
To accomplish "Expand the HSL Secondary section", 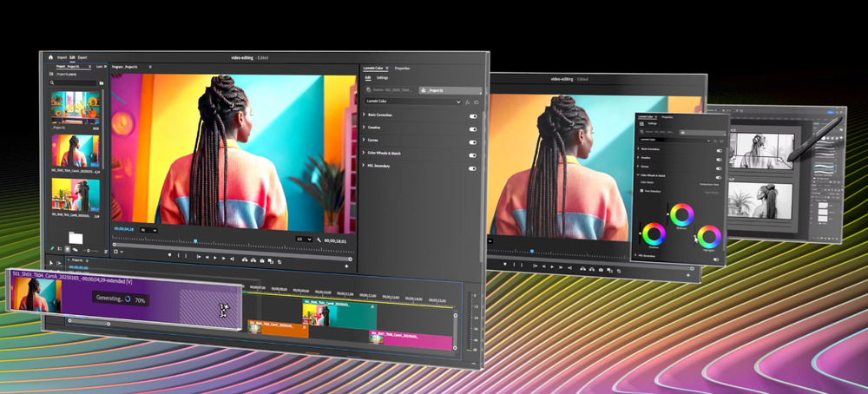I will click(x=364, y=165).
